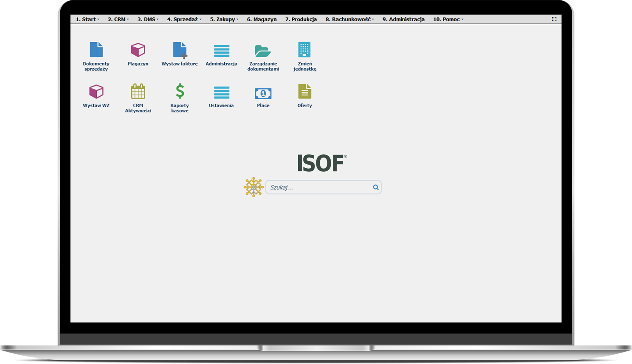Viewport: 632px width, 364px height.
Task: Open Zarządzanie dokumentami folder icon
Action: tap(263, 51)
